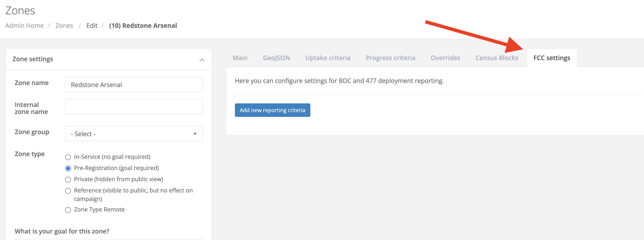The height and width of the screenshot is (240, 644).
Task: Open the GeoJSON tab
Action: [276, 58]
